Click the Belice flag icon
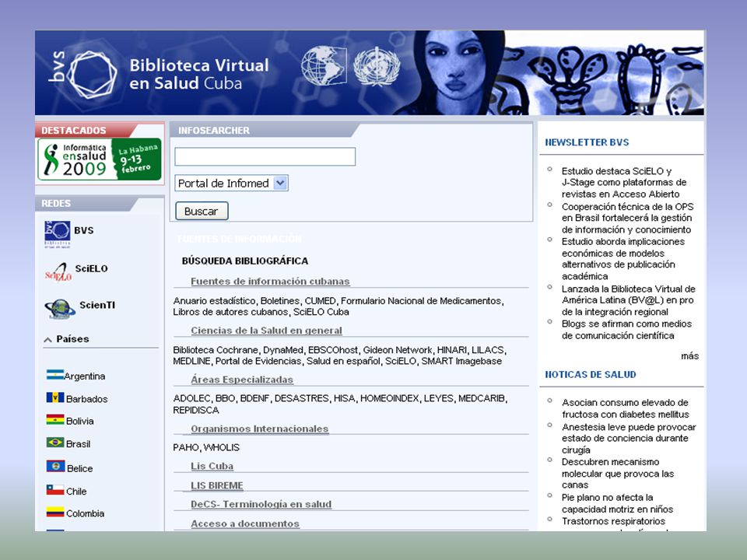The width and height of the screenshot is (747, 560). 55,466
